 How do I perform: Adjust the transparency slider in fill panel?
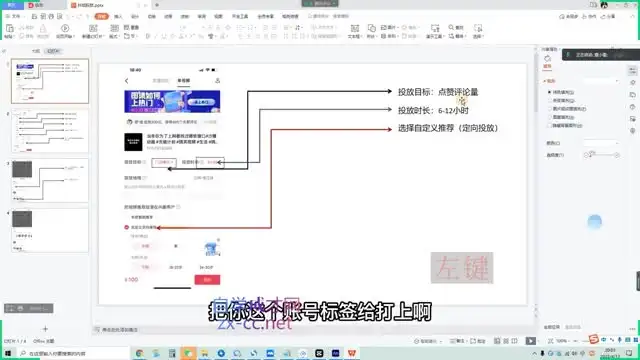point(602,155)
